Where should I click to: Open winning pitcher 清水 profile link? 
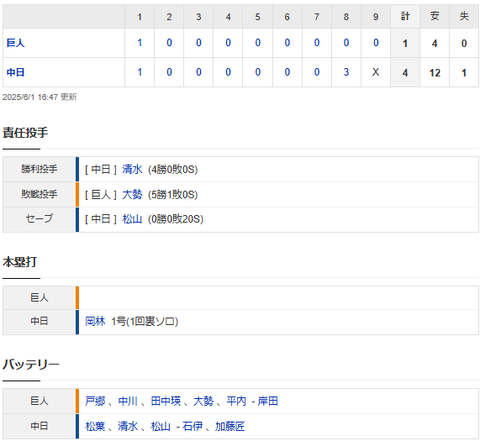click(x=132, y=169)
